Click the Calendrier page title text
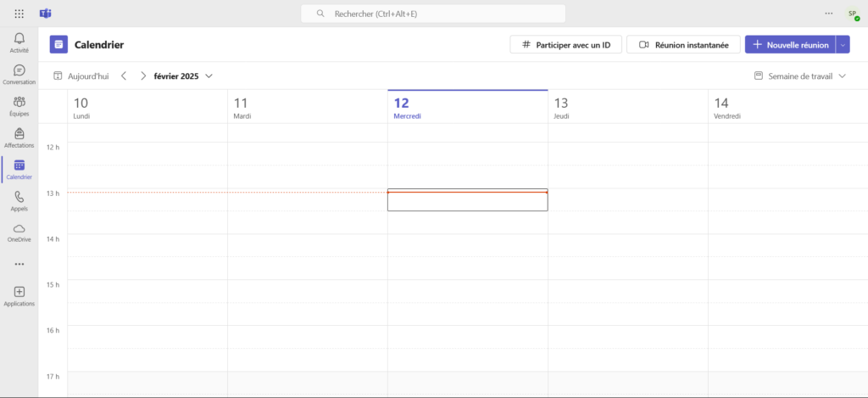The width and height of the screenshot is (868, 398). pos(99,45)
